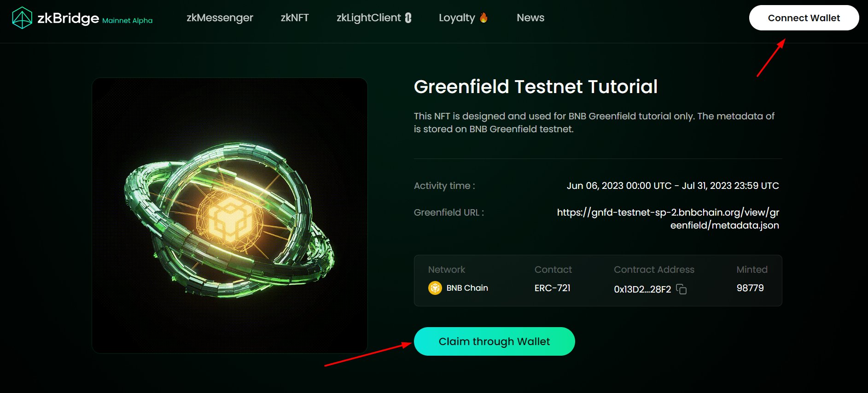Click the icon beside zkLightClient
This screenshot has width=868, height=393.
pyautogui.click(x=408, y=18)
